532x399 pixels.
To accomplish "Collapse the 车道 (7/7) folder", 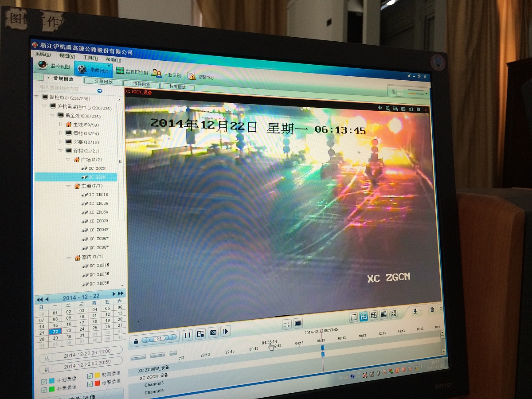I will [x=69, y=186].
